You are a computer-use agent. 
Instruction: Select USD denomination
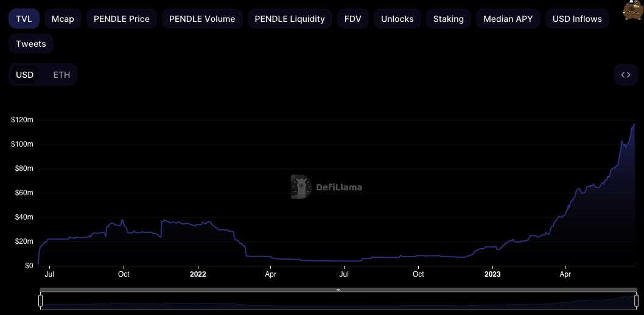[24, 75]
